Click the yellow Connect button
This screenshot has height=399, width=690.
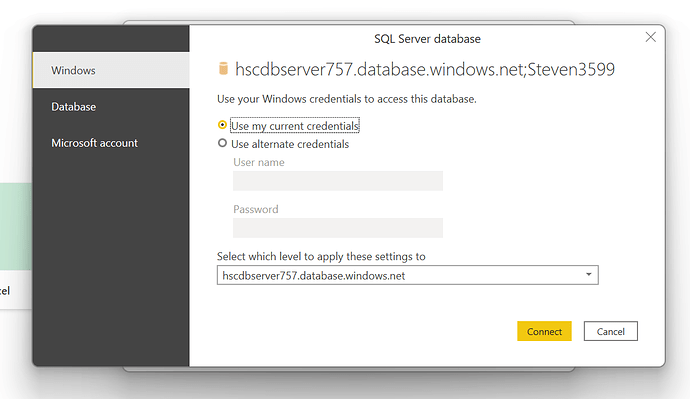pyautogui.click(x=544, y=331)
